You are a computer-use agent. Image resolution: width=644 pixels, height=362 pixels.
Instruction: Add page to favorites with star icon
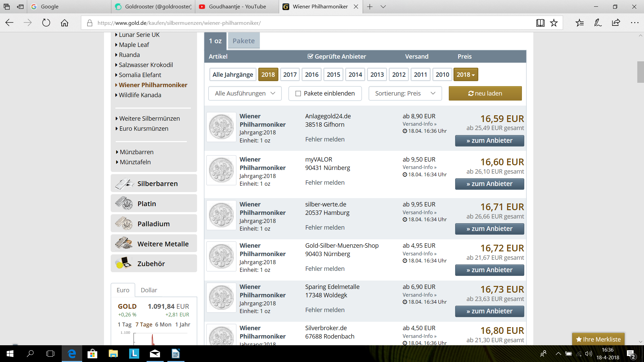(x=554, y=23)
